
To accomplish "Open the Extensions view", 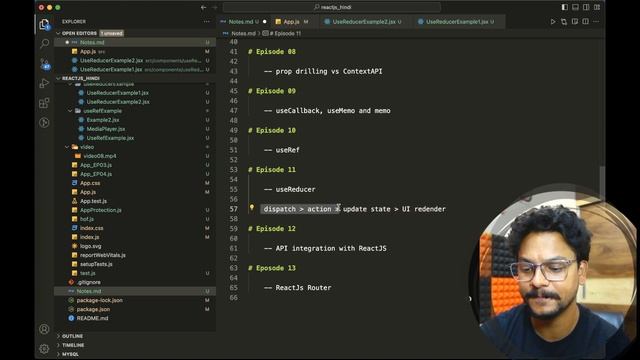I will click(x=44, y=103).
